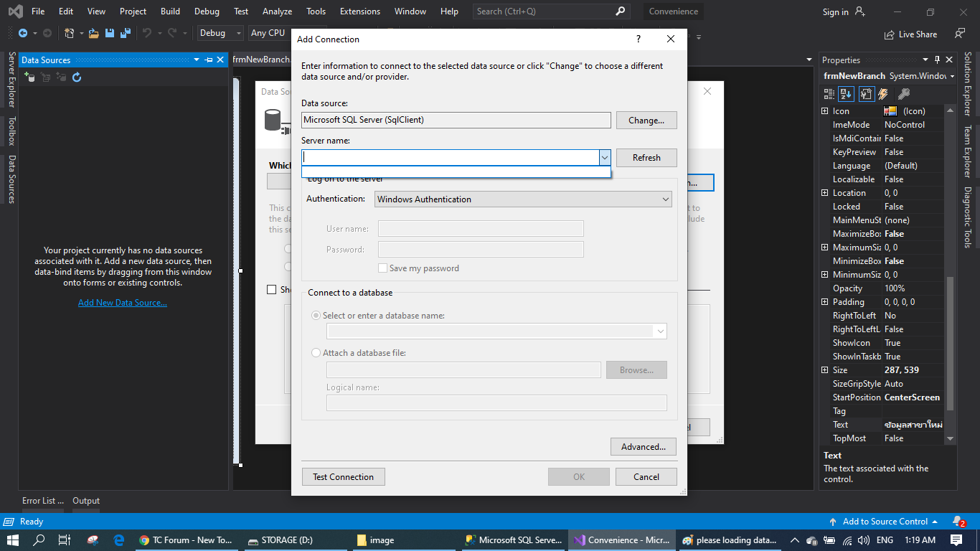The width and height of the screenshot is (980, 551).
Task: Expand the Icon property row
Action: 825,111
